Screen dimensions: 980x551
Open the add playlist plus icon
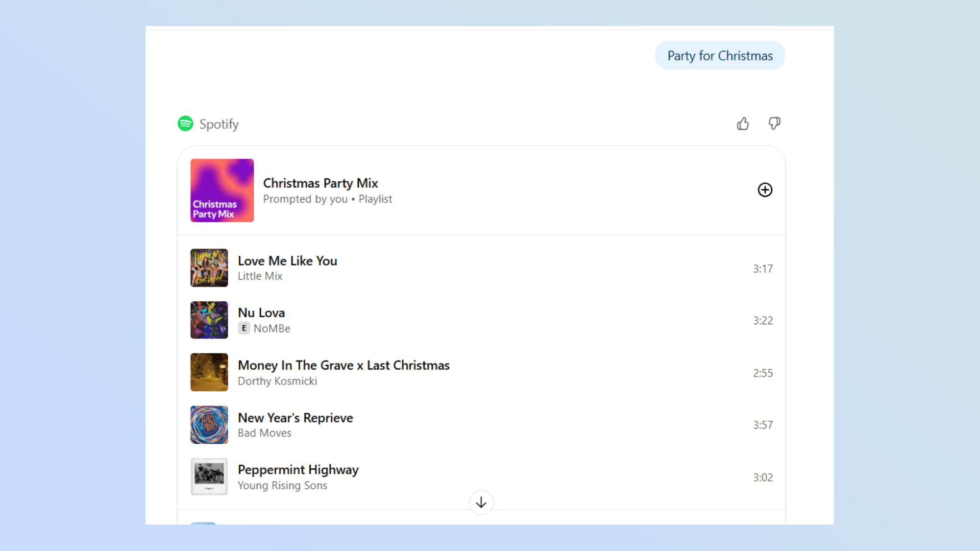pos(765,190)
